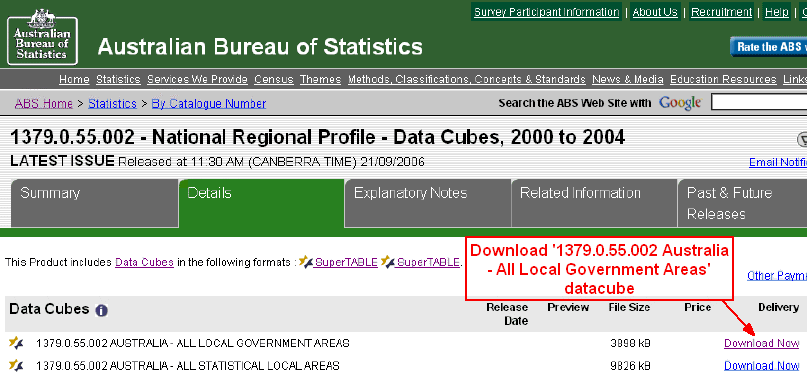Click the Australian Bureau of Statistics logo
The width and height of the screenshot is (807, 380).
(42, 37)
